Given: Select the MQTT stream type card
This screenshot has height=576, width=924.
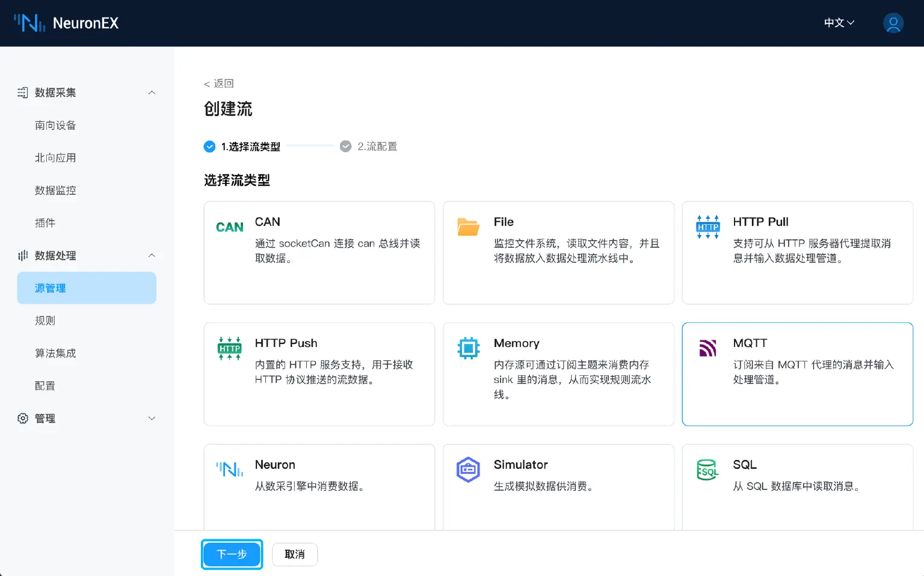Looking at the screenshot, I should click(x=797, y=374).
